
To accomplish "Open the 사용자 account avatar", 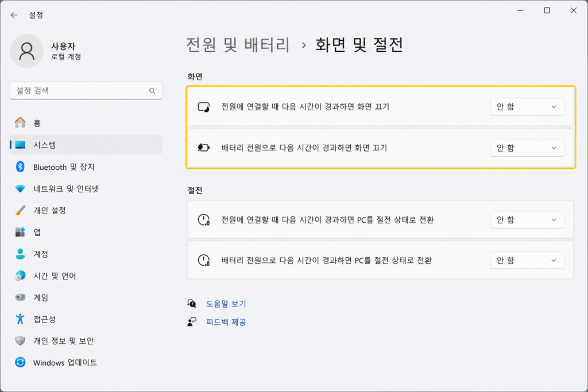I will pyautogui.click(x=26, y=51).
